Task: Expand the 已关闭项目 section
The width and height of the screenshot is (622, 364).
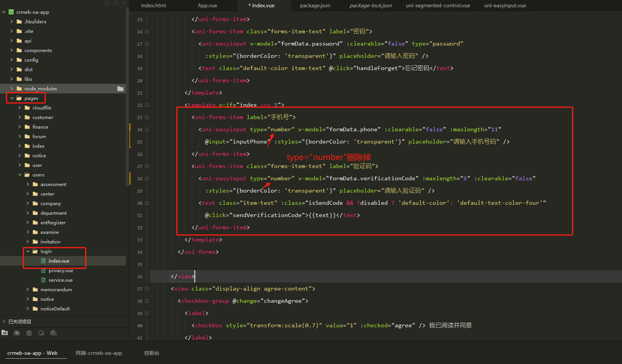Action: point(4,322)
